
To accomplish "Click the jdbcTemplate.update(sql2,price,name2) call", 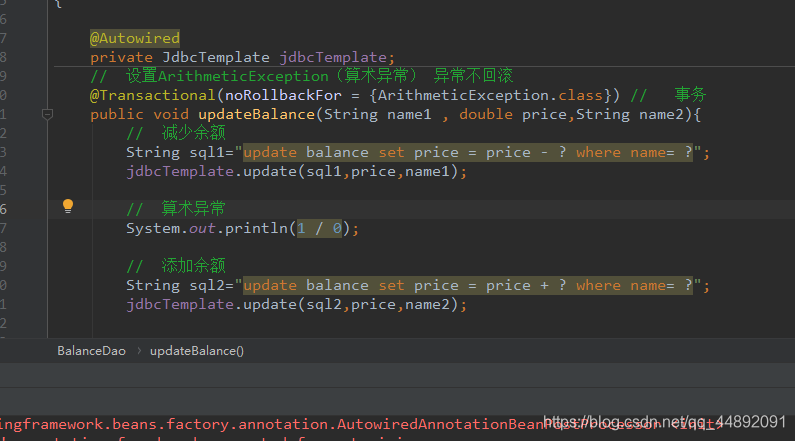I will tap(297, 305).
